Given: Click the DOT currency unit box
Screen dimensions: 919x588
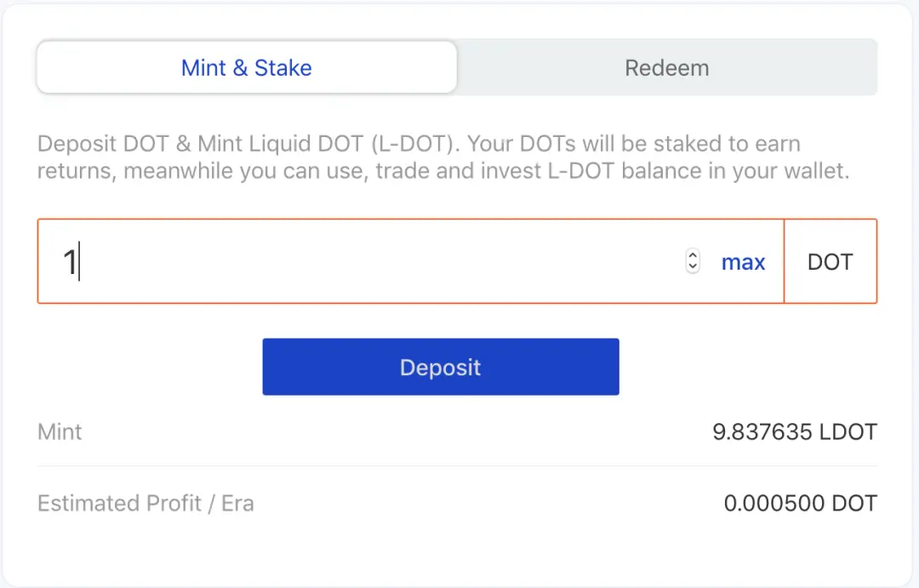Looking at the screenshot, I should [830, 262].
